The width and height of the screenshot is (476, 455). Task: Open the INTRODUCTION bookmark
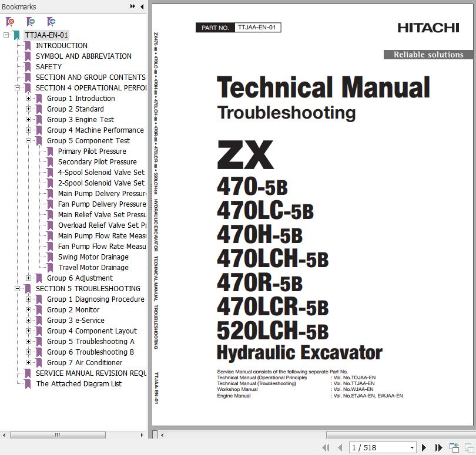pyautogui.click(x=62, y=46)
